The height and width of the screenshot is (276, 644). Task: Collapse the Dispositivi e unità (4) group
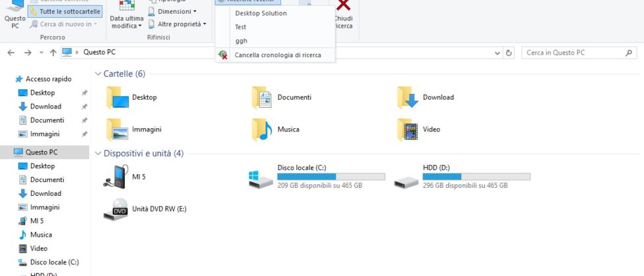coord(98,154)
